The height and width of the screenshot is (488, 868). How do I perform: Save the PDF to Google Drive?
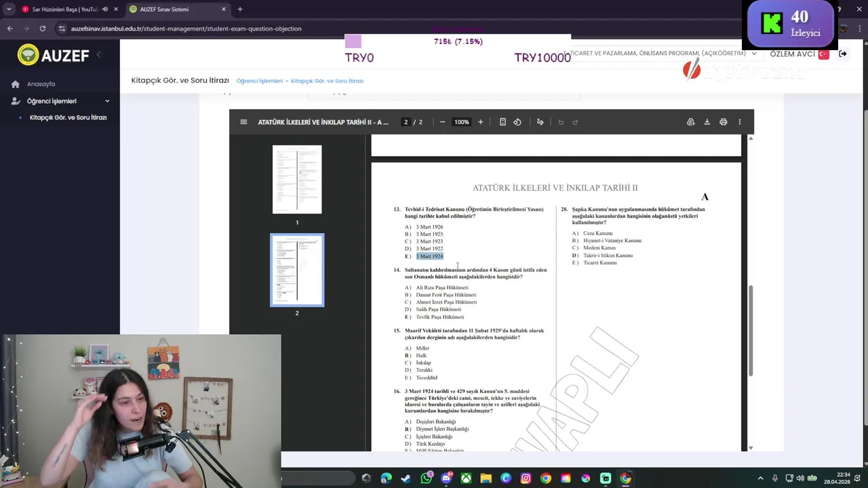coord(690,122)
